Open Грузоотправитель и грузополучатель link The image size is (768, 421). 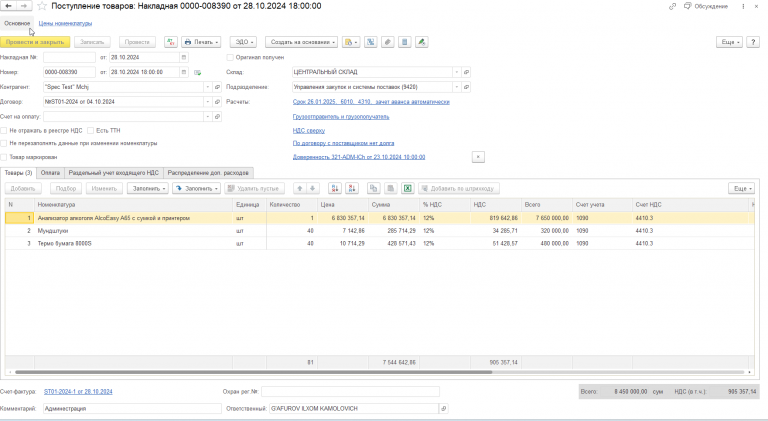click(341, 117)
